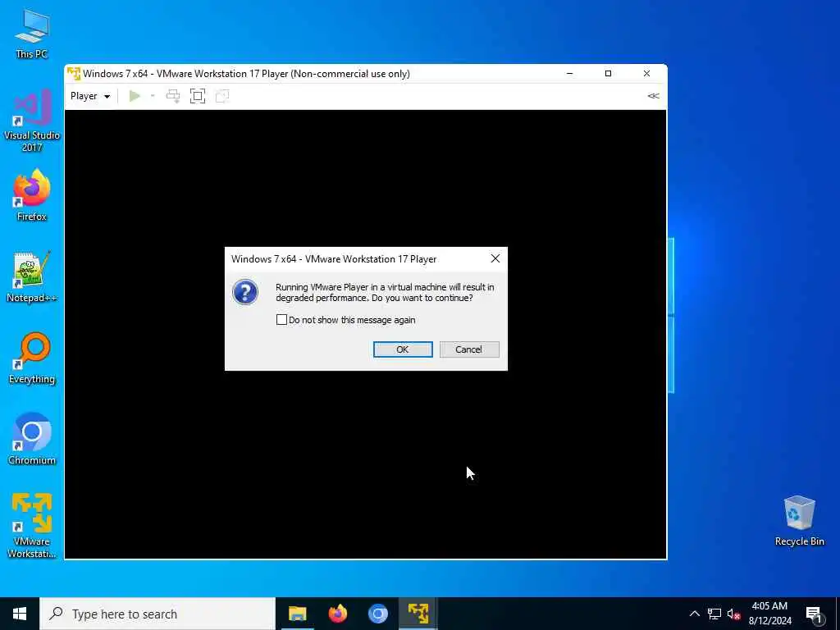This screenshot has width=840, height=630.
Task: Select Visual Studio 2017 desktop shortcut
Action: click(x=32, y=121)
